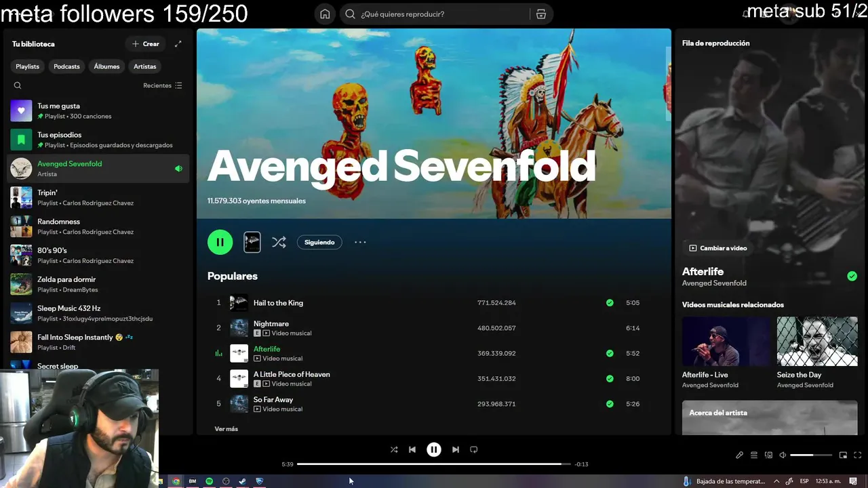Viewport: 868px width, 488px height.
Task: Open the 80's 90's playlist
Action: click(x=98, y=256)
